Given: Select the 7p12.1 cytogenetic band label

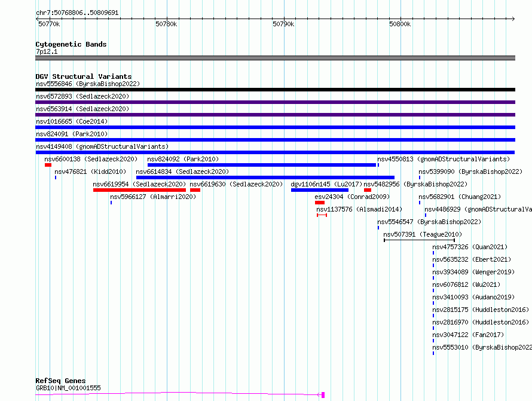Looking at the screenshot, I should [47, 51].
